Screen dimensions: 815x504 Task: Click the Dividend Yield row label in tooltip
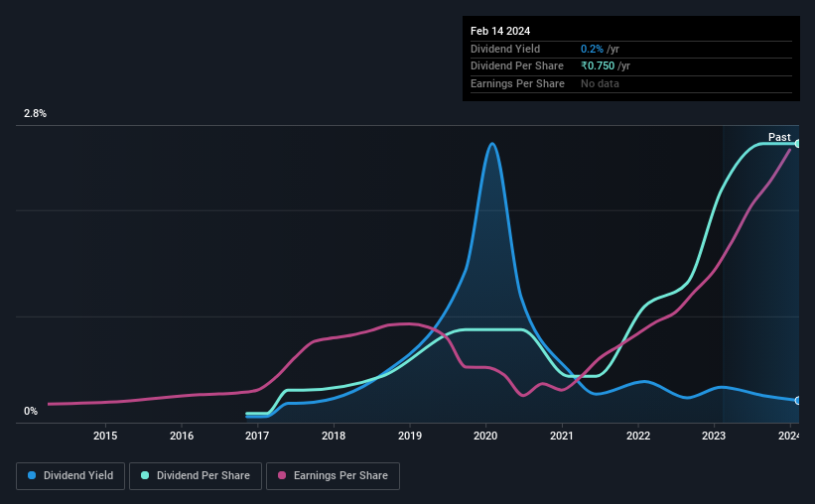(505, 49)
